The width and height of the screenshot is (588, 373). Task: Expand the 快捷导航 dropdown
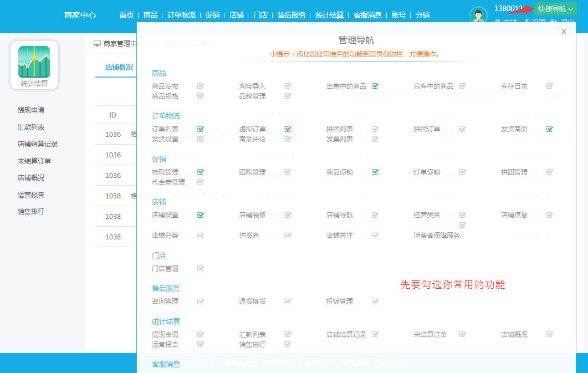tap(555, 9)
